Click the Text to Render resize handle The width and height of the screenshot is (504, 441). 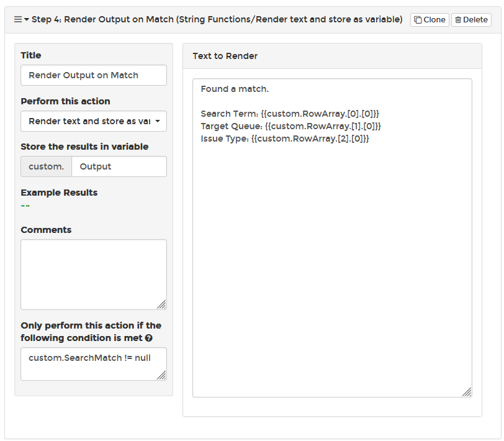click(467, 392)
